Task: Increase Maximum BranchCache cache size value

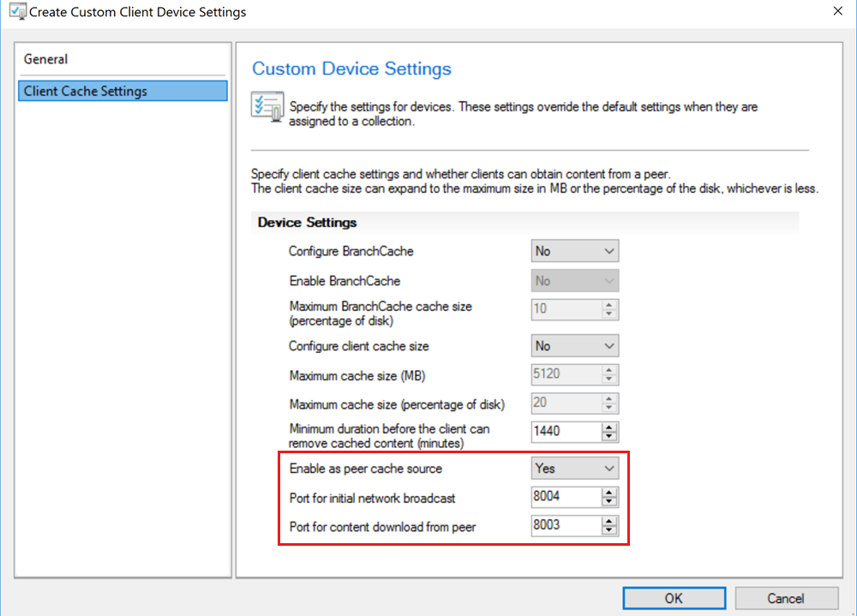Action: coord(608,304)
